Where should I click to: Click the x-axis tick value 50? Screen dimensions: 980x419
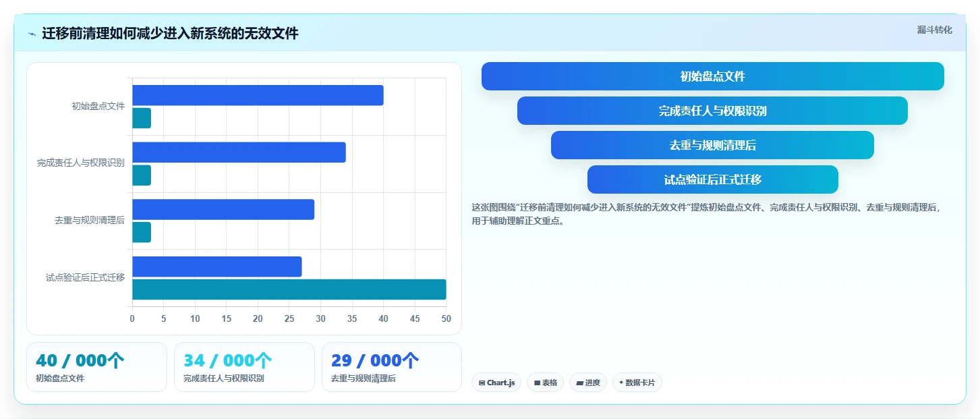[446, 318]
